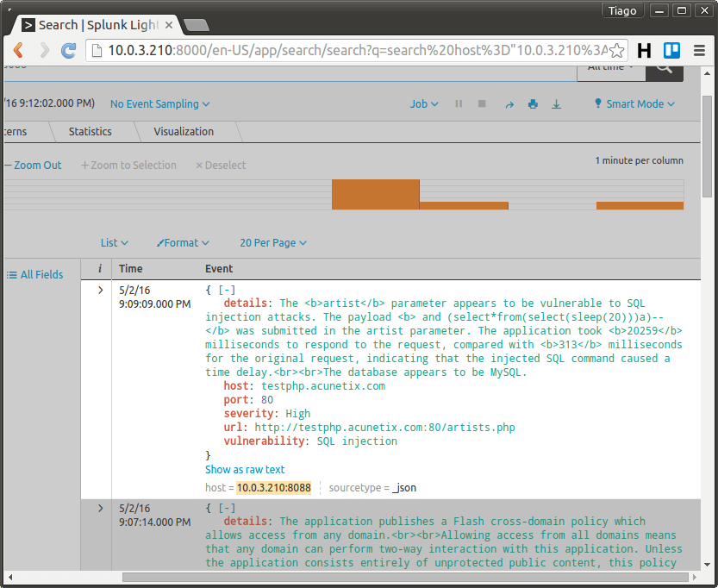Click Zoom to Selection

point(128,166)
